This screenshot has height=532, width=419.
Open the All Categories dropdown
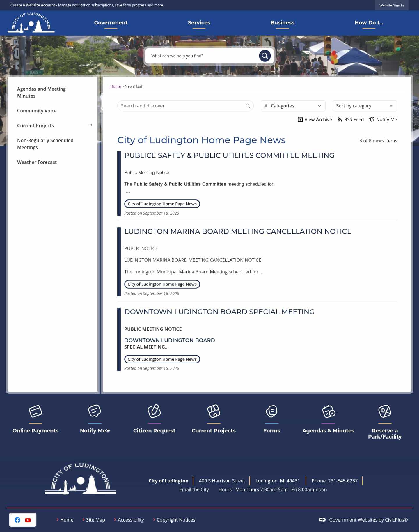(x=293, y=106)
